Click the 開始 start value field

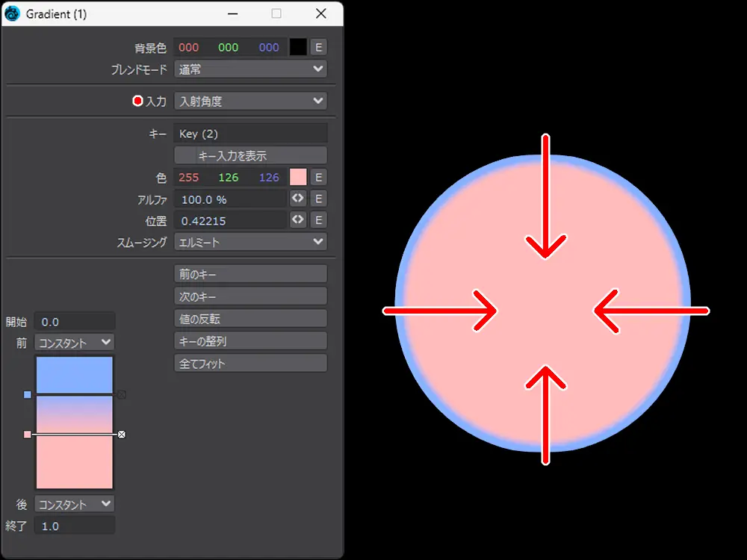point(75,322)
